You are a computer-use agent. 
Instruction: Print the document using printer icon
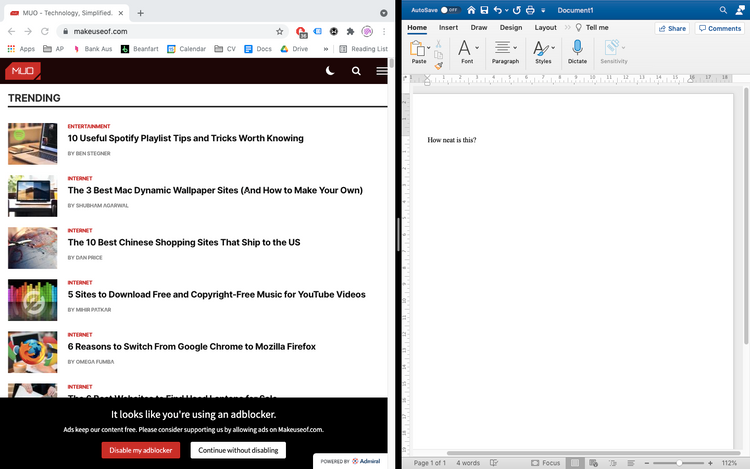[x=530, y=10]
